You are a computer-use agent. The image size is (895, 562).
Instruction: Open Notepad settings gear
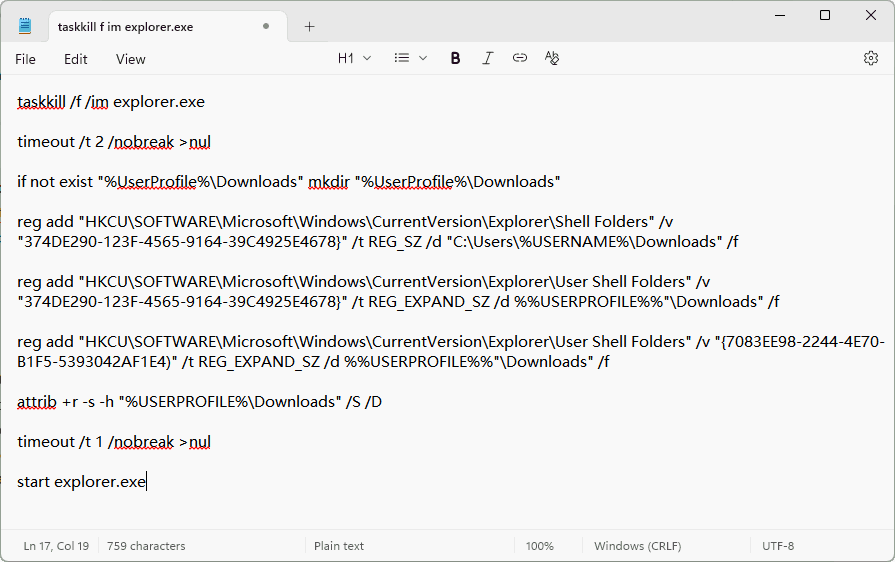point(870,59)
